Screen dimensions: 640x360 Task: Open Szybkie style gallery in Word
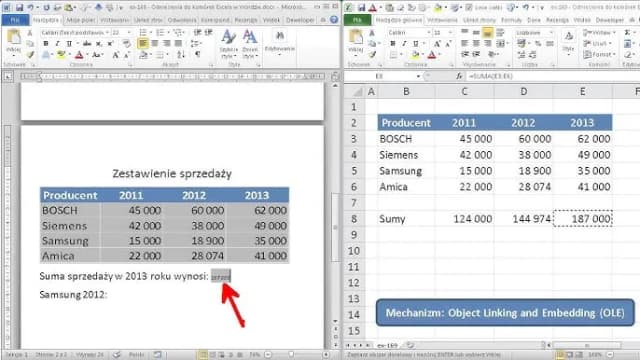pyautogui.click(x=229, y=45)
